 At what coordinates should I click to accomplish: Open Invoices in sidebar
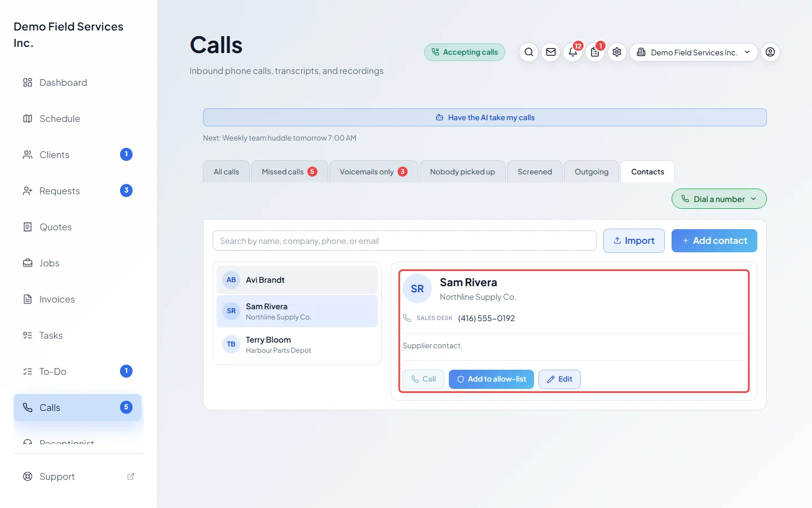pos(78,299)
